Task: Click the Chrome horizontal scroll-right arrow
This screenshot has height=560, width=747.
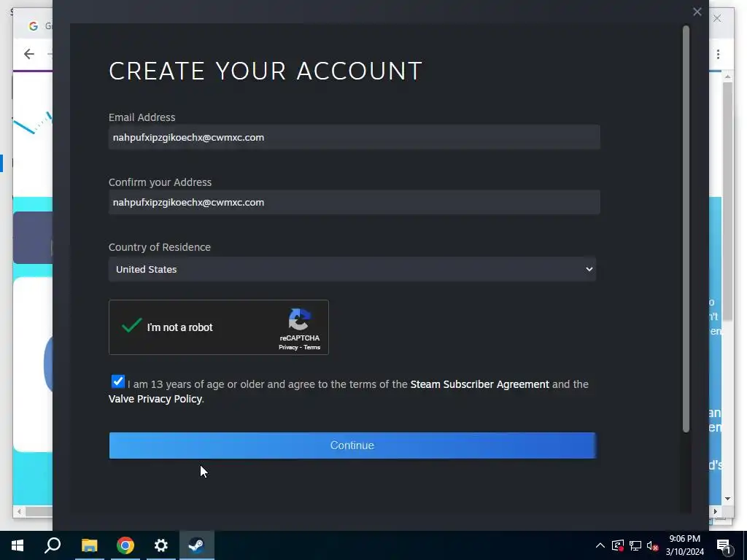Action: (716, 511)
